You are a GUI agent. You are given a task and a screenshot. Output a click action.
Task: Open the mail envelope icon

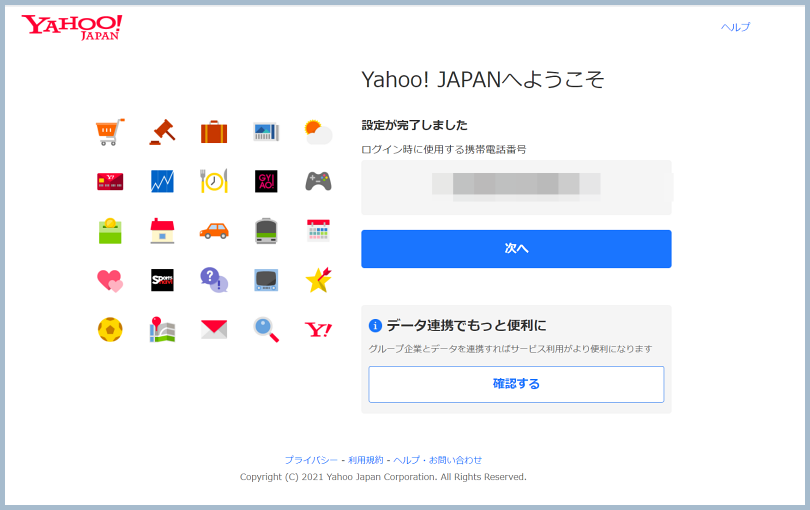pos(214,330)
